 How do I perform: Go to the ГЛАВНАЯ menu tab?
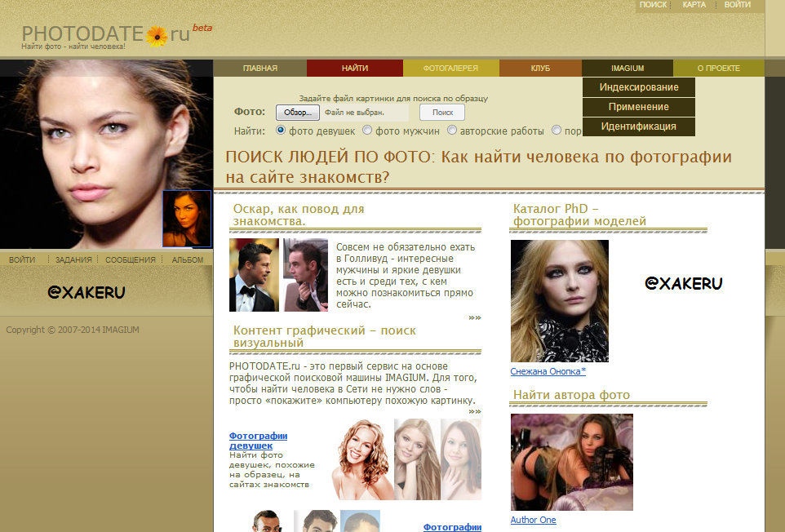pyautogui.click(x=259, y=68)
